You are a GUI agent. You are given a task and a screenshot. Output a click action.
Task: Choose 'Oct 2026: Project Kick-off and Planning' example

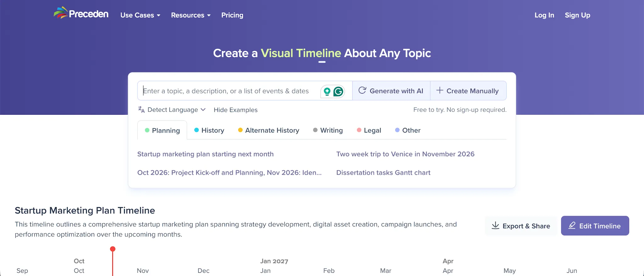[x=229, y=173]
